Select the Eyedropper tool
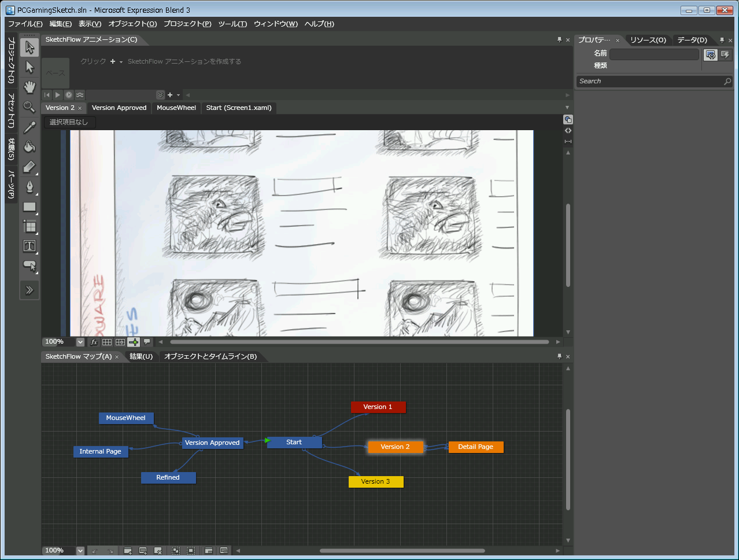Image resolution: width=739 pixels, height=560 pixels. [29, 127]
